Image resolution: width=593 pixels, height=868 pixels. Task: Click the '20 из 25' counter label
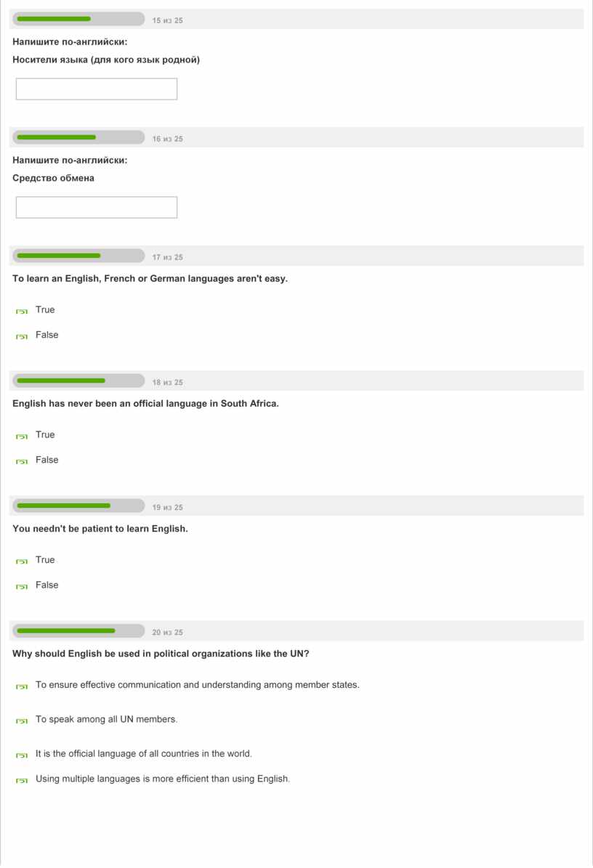(x=168, y=633)
